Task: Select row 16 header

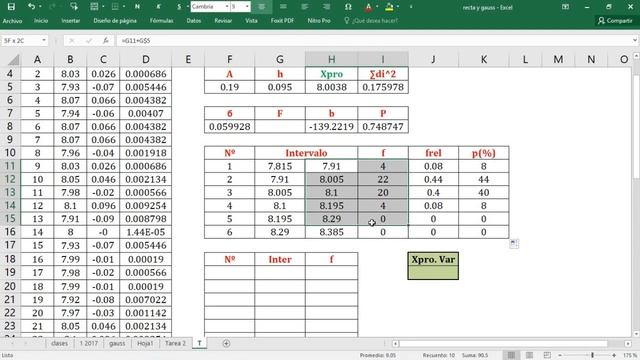Action: 10,232
